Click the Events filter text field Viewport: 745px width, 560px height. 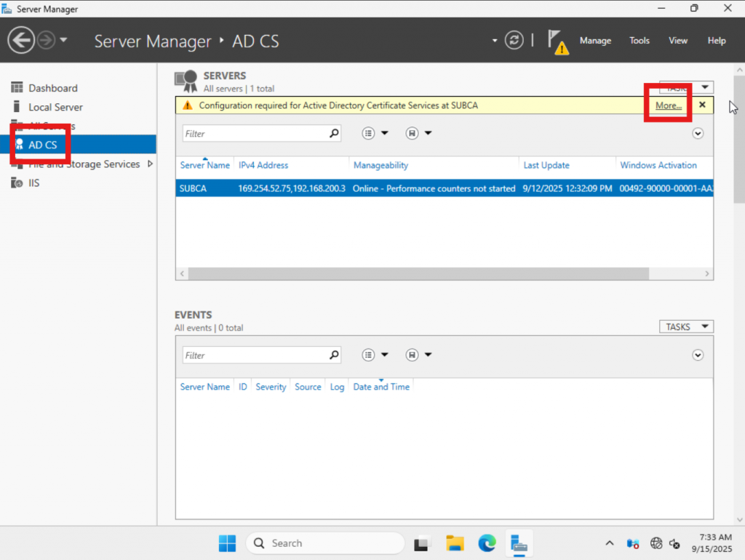pos(251,355)
